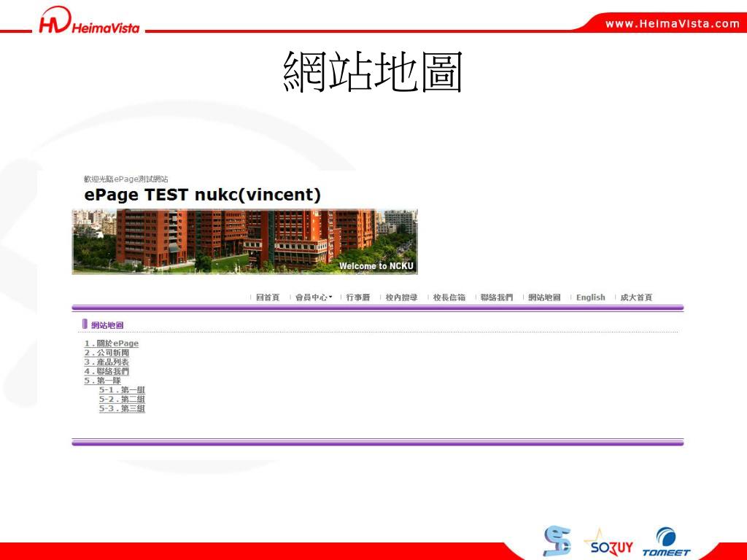Viewport: 747px width, 560px height.
Task: Go to 回首頁 in navigation bar
Action: click(x=268, y=297)
